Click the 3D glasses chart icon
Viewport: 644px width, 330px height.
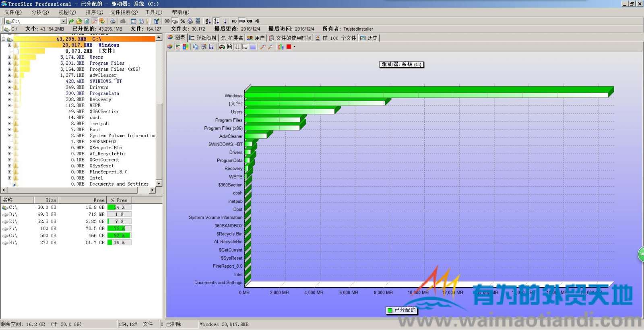tap(222, 47)
